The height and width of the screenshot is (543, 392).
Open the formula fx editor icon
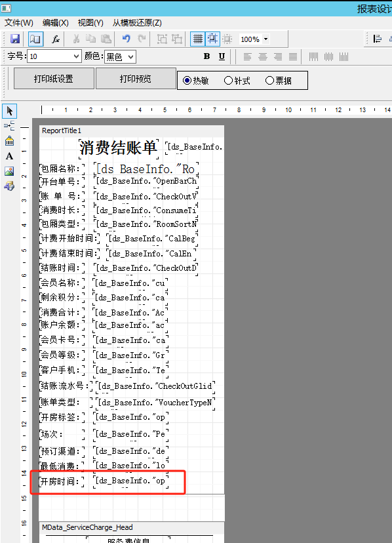(56, 39)
